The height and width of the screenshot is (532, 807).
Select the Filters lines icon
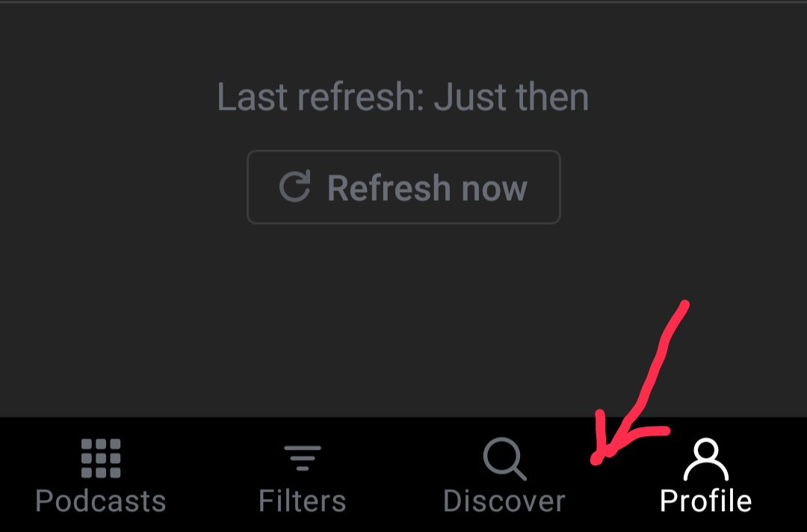pos(303,458)
